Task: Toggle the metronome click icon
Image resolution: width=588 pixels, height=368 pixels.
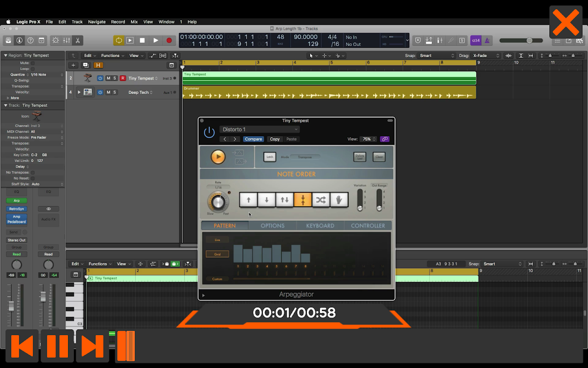Action: [x=487, y=40]
